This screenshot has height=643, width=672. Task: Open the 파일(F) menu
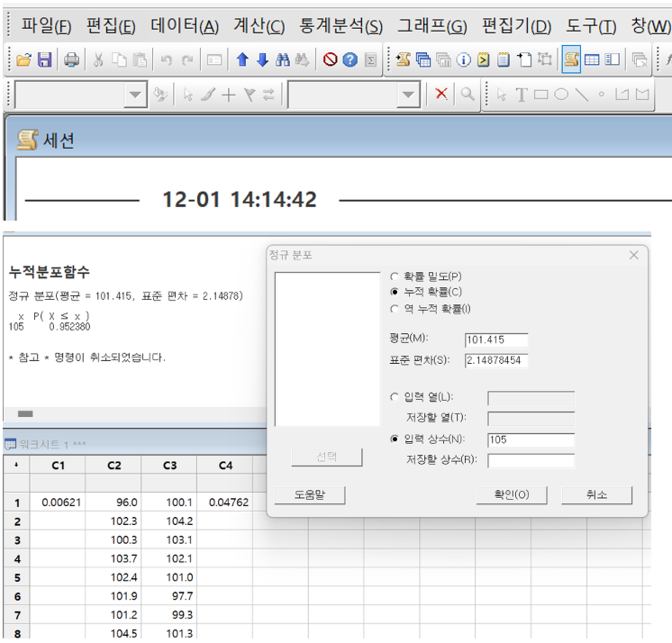(46, 26)
